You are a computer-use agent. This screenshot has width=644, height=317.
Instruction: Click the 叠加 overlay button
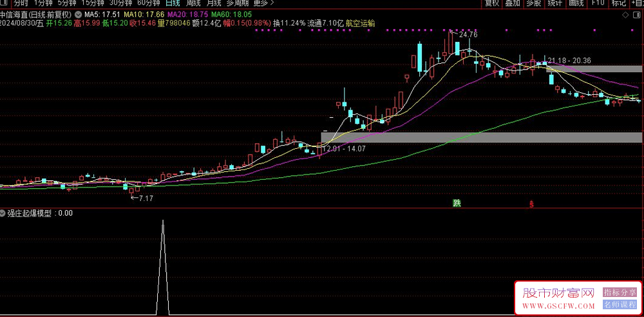[x=513, y=3]
